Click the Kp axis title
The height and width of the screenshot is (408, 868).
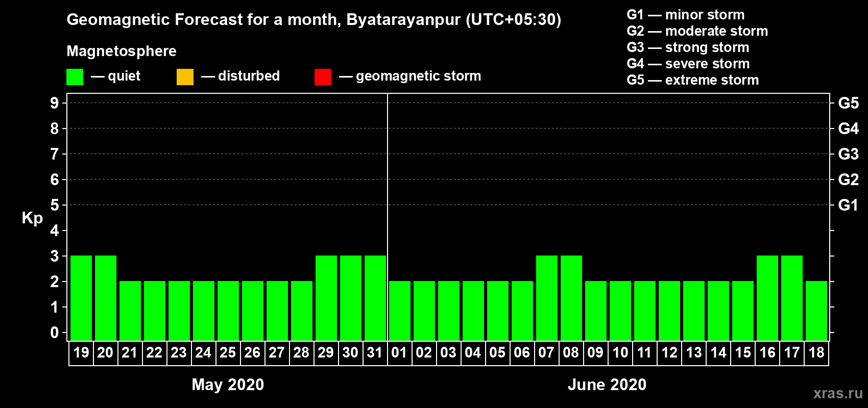point(32,218)
